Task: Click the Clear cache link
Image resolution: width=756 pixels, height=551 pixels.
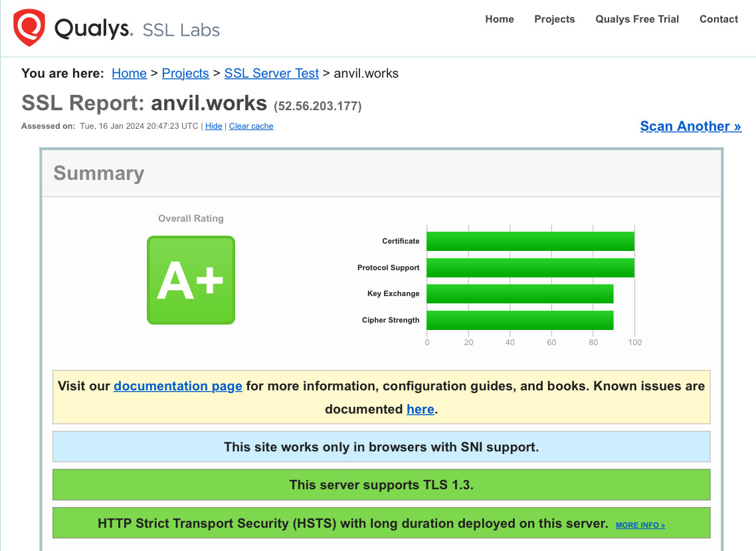Action: point(251,126)
